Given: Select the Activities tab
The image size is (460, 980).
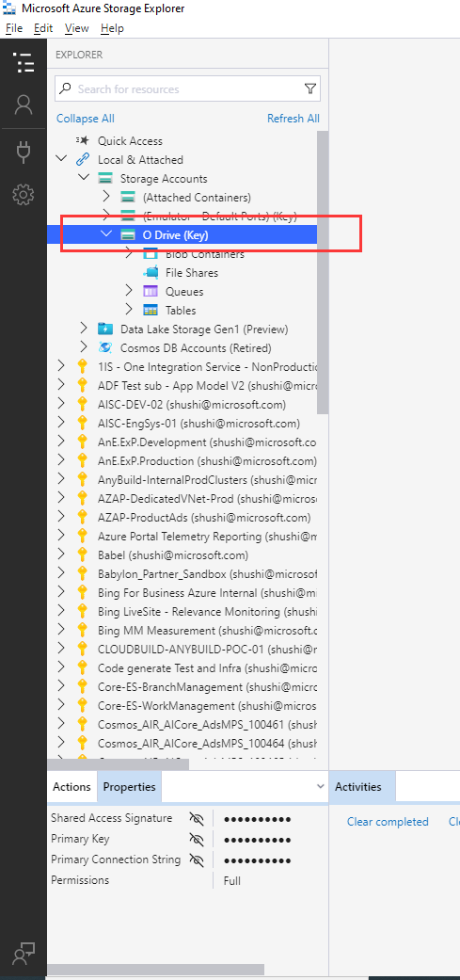Looking at the screenshot, I should tap(362, 787).
